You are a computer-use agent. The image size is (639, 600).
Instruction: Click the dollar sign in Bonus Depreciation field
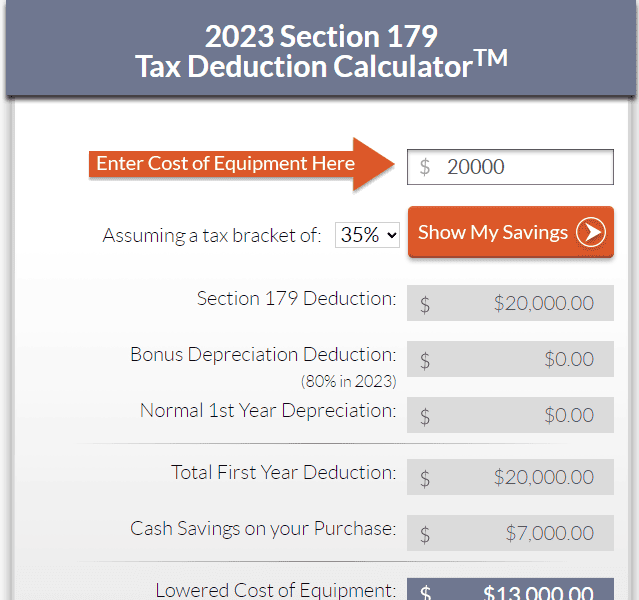tap(425, 360)
